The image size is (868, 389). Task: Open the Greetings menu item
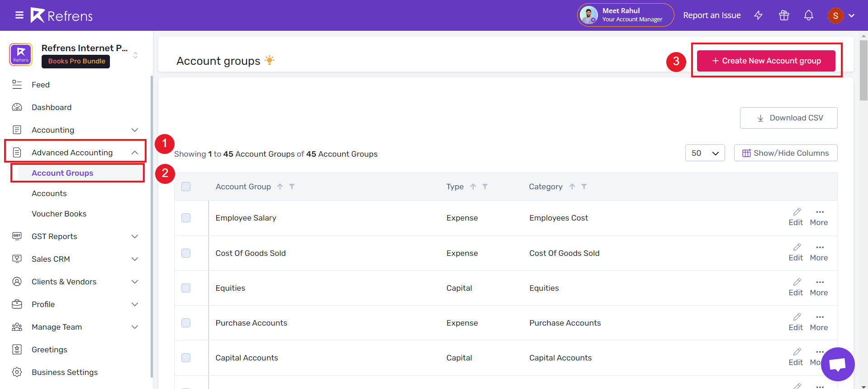(49, 350)
